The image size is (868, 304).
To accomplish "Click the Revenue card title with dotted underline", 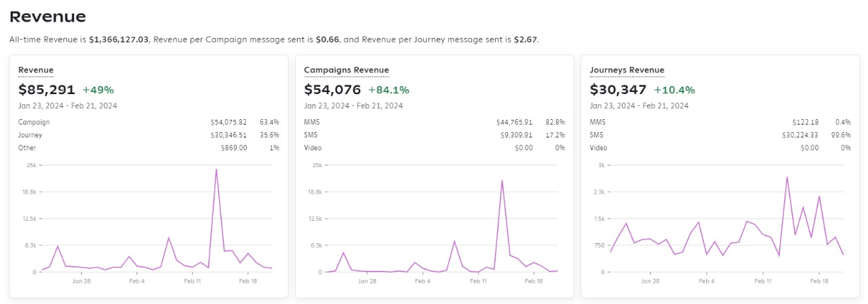I will point(36,70).
